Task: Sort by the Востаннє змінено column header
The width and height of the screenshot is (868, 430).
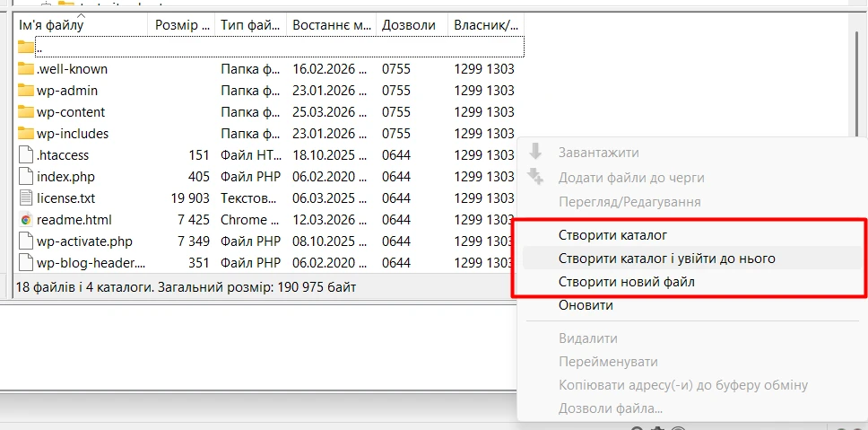Action: [332, 25]
